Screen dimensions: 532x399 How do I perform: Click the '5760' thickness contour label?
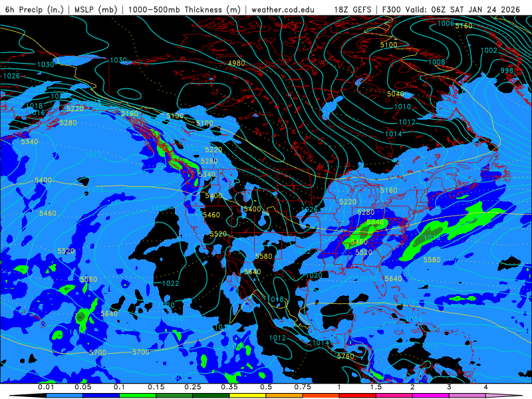[346, 356]
